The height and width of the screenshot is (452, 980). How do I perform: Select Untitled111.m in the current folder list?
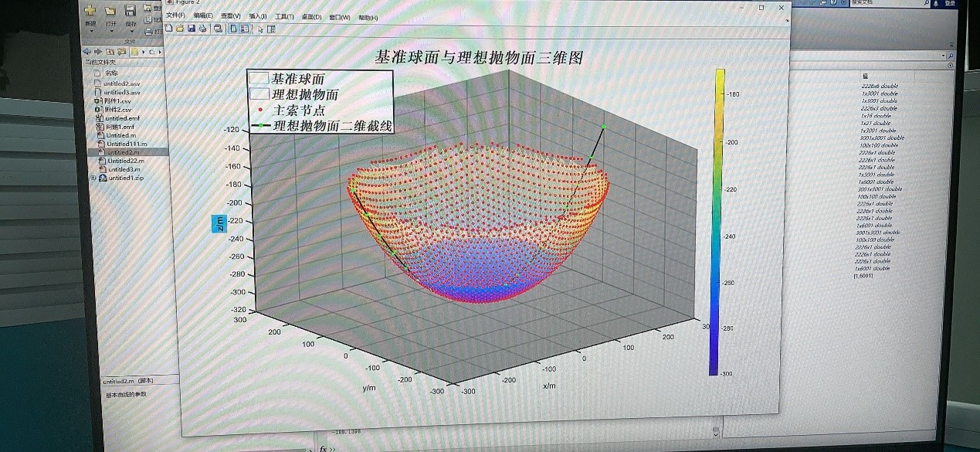[x=126, y=144]
